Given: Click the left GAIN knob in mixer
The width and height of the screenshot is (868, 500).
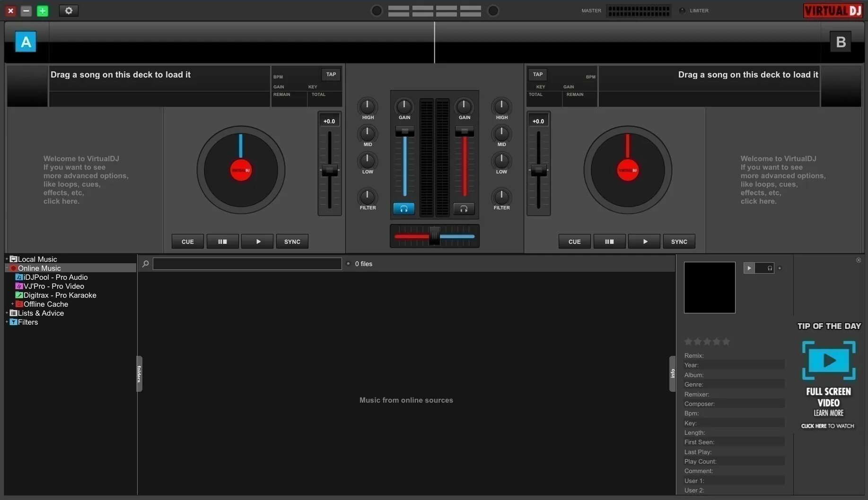Looking at the screenshot, I should click(x=404, y=106).
